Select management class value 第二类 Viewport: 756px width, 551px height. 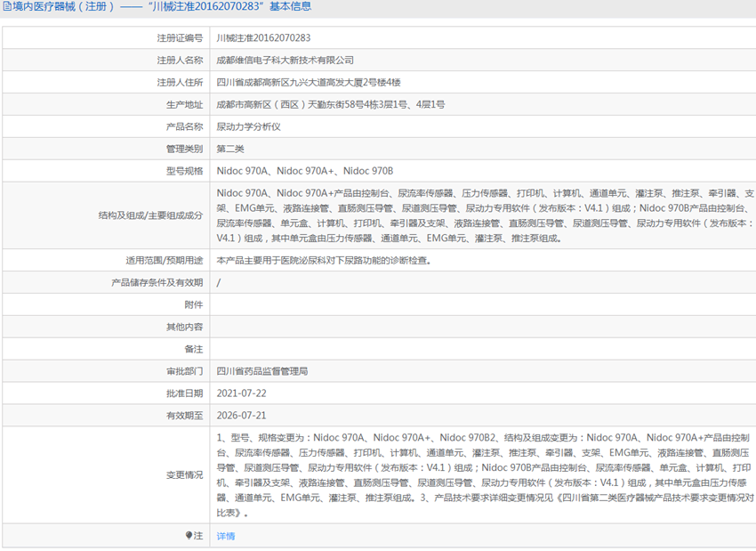[230, 149]
